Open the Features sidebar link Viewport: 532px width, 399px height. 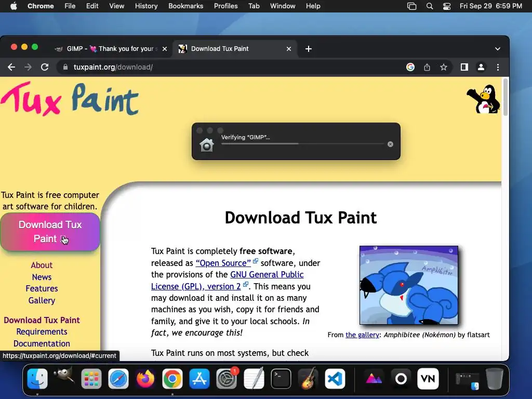pyautogui.click(x=42, y=289)
